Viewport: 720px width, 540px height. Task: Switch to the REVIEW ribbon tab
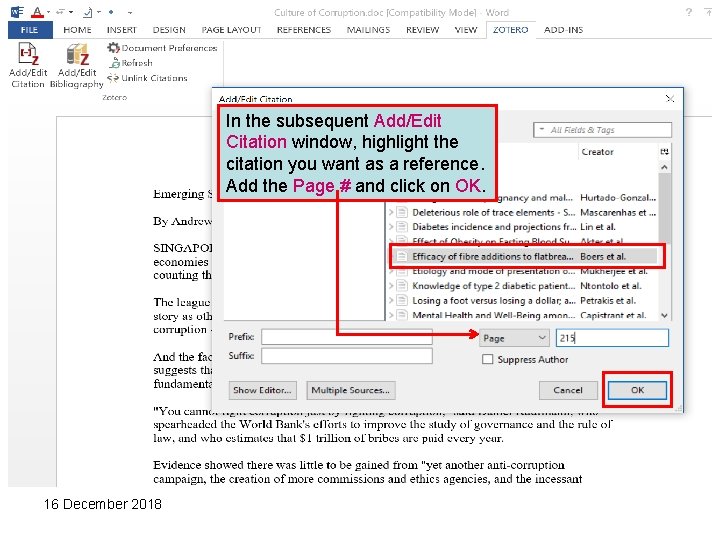[x=422, y=30]
